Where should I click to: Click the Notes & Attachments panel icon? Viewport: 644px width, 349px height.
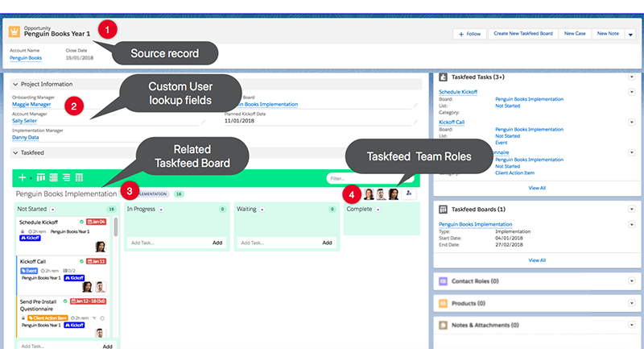pos(444,325)
